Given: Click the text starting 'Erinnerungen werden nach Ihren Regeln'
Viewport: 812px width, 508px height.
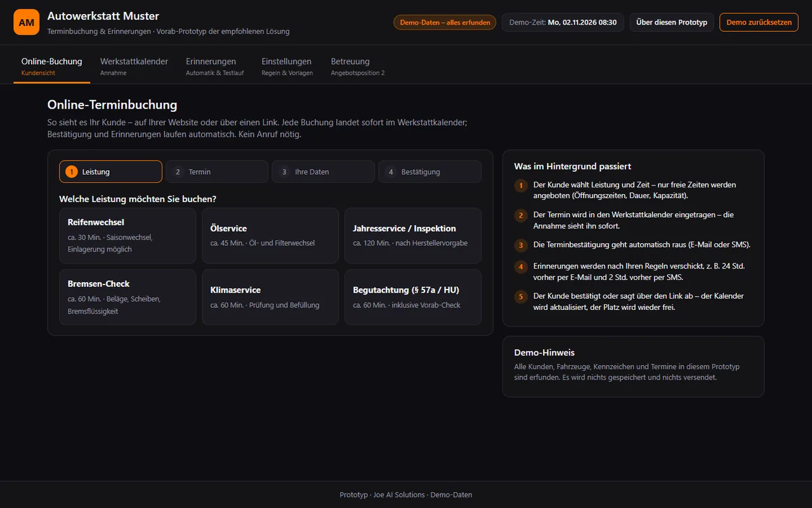Looking at the screenshot, I should [639, 272].
